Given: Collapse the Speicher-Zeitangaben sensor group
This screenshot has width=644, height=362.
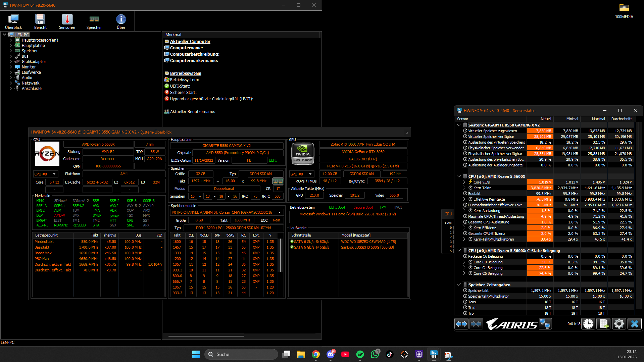Looking at the screenshot, I should click(x=459, y=285).
